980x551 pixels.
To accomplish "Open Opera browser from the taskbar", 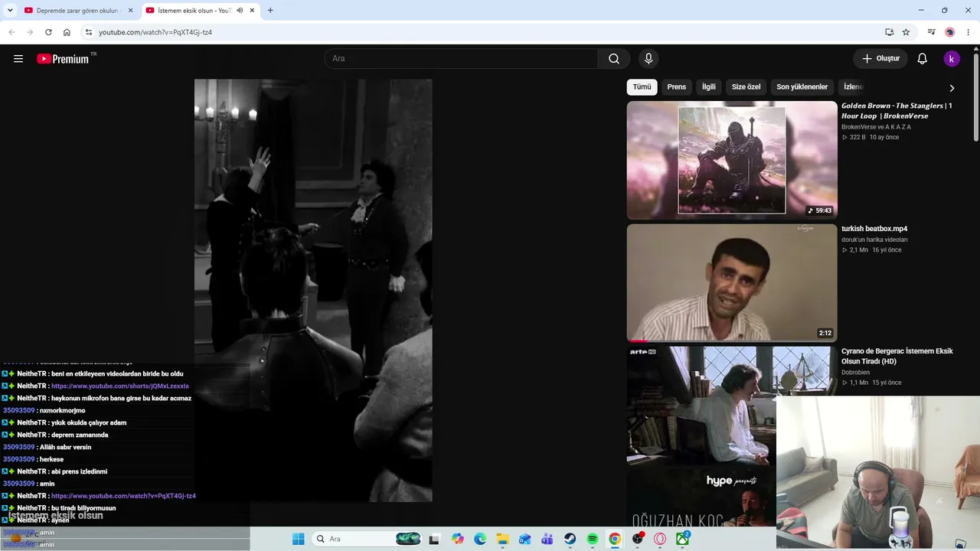I will tap(660, 539).
